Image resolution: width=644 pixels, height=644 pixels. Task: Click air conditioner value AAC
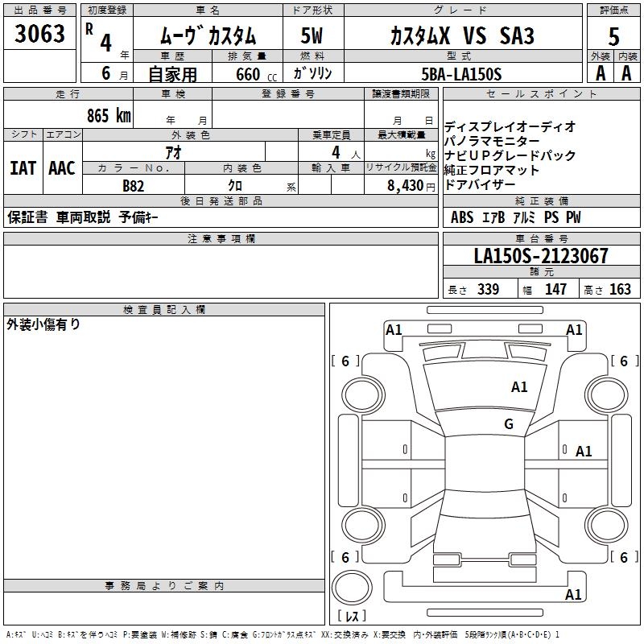(62, 168)
